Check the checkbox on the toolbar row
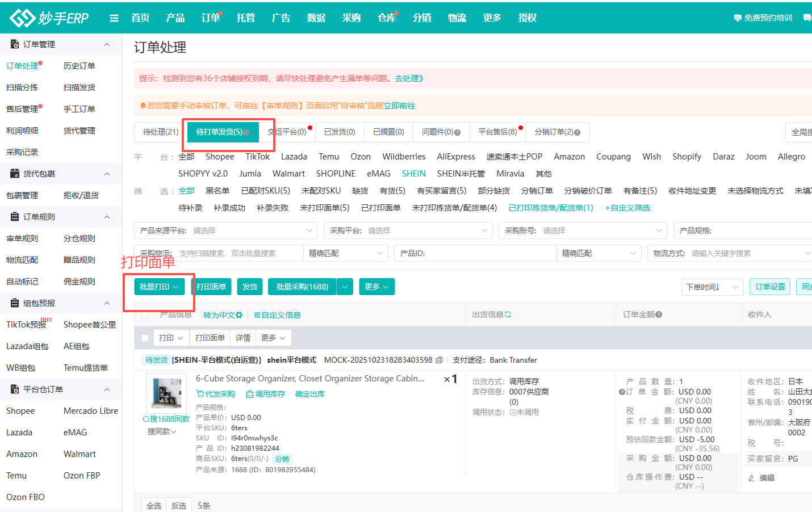 [144, 337]
